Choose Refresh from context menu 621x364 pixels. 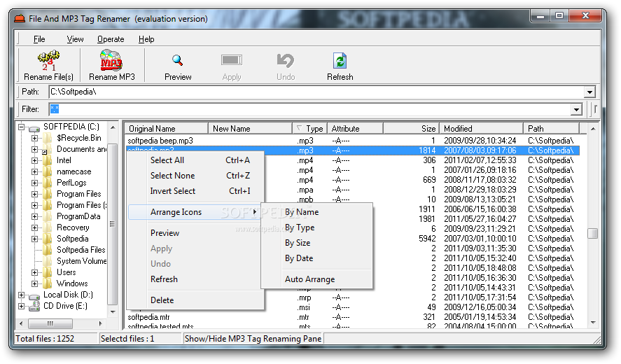point(196,279)
